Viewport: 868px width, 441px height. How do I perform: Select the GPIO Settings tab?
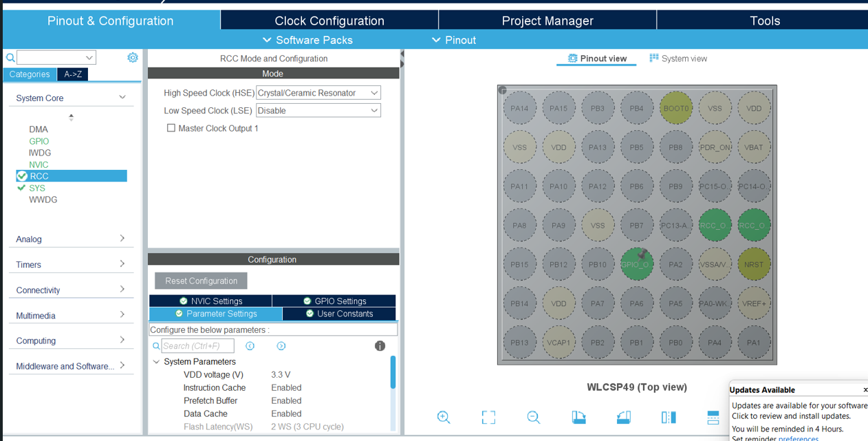(334, 301)
